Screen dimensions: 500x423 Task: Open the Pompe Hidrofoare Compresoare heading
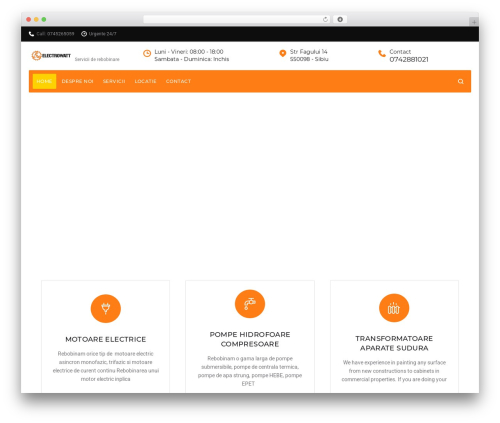[x=250, y=339]
